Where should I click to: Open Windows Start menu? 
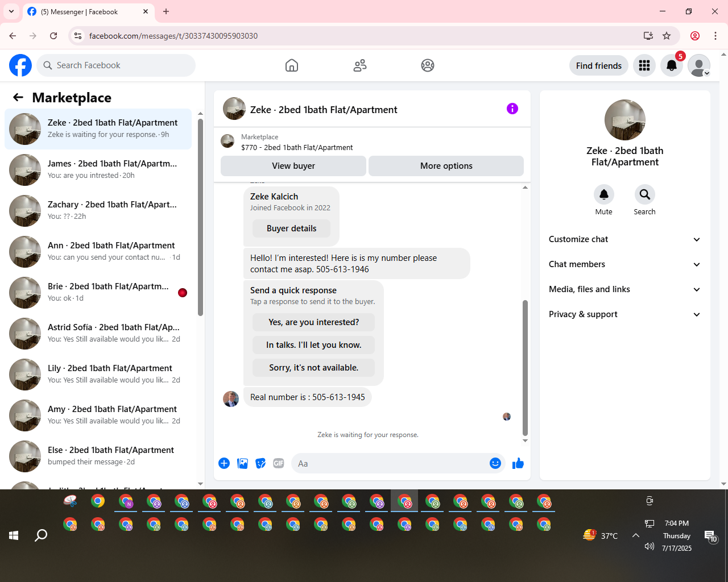click(x=14, y=535)
